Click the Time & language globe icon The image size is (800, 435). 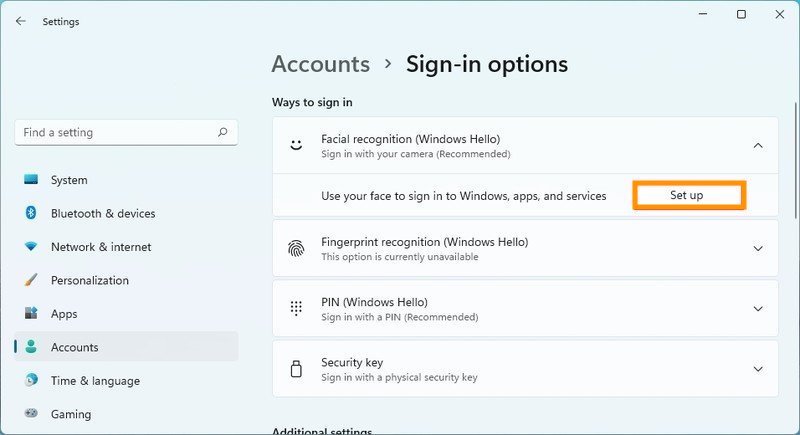31,380
